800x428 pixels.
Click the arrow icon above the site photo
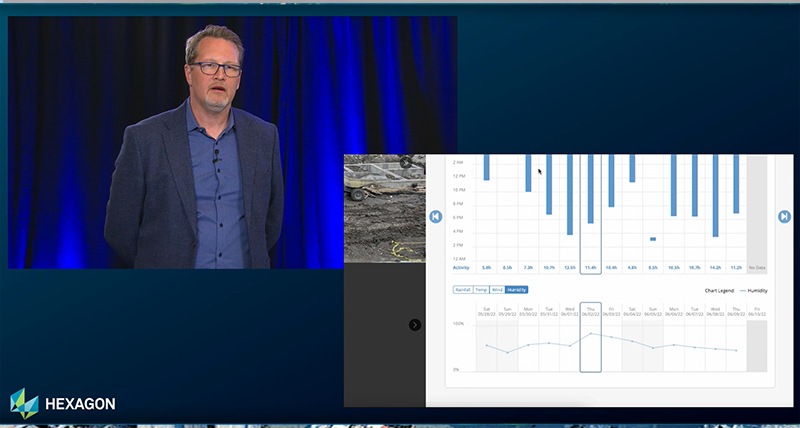(x=406, y=162)
